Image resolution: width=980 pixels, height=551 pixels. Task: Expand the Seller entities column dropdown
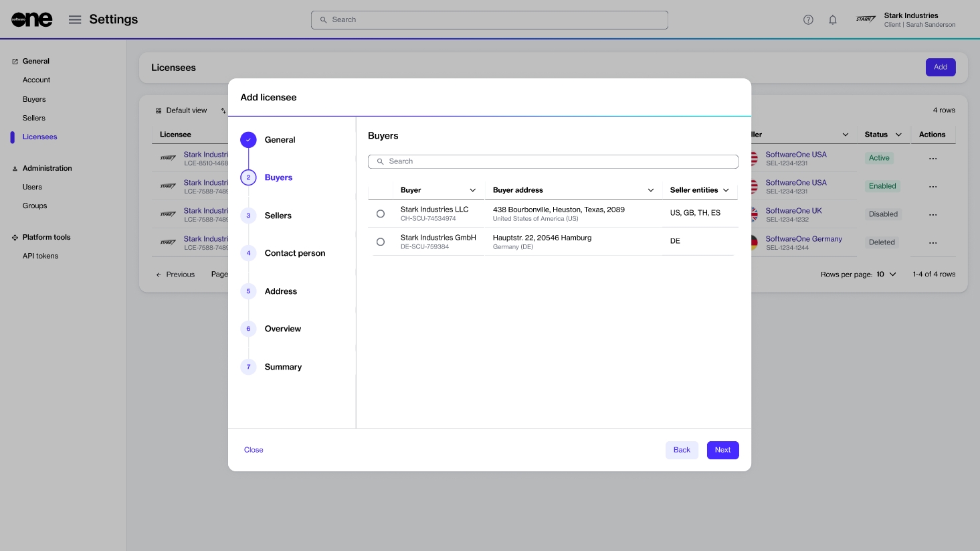(726, 190)
